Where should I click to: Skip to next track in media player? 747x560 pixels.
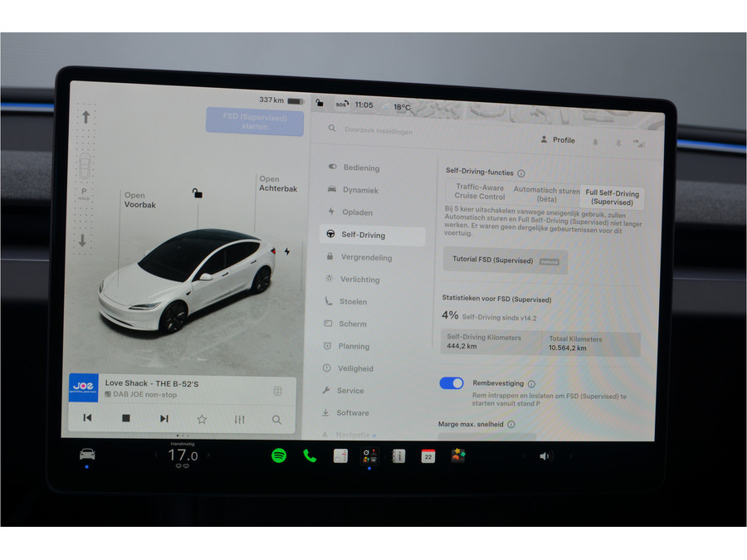point(164,418)
